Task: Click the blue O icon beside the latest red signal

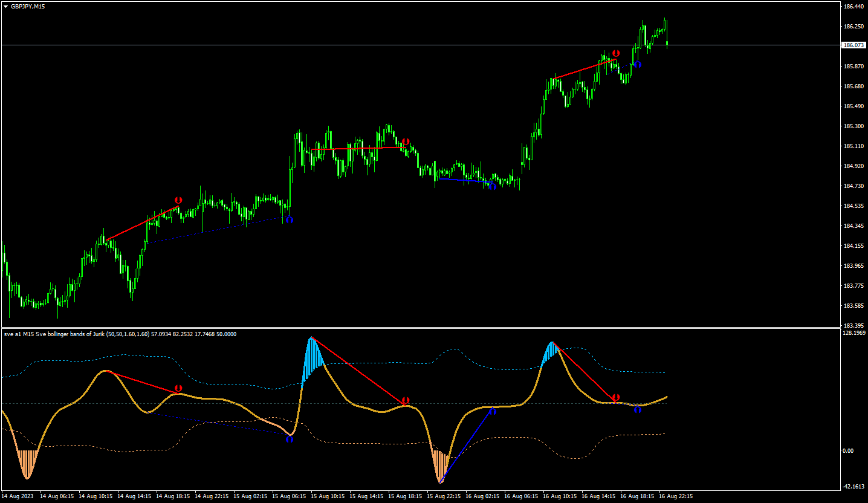Action: (636, 64)
